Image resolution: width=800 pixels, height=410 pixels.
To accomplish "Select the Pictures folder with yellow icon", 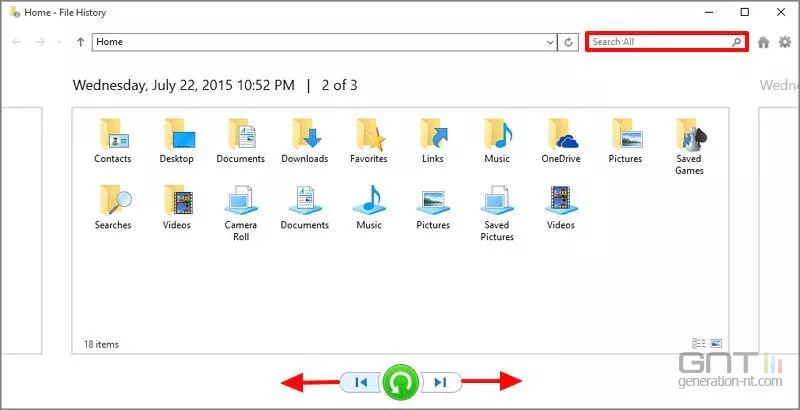I will (625, 141).
